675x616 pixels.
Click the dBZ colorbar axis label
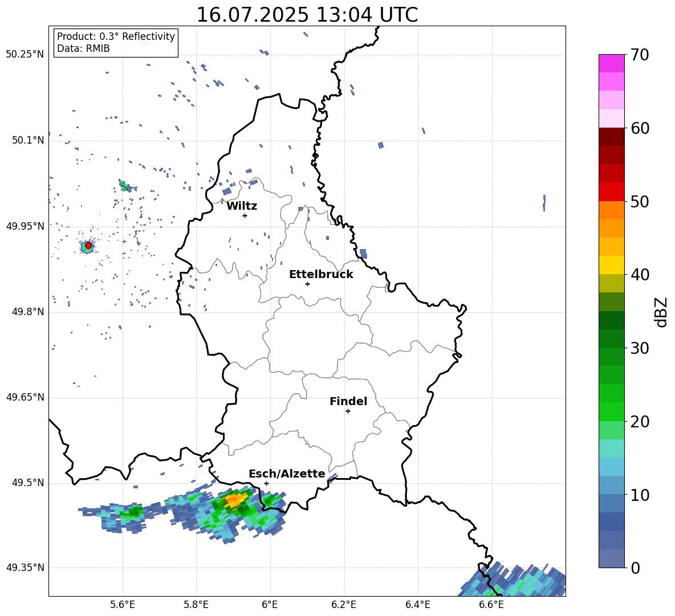tap(662, 312)
